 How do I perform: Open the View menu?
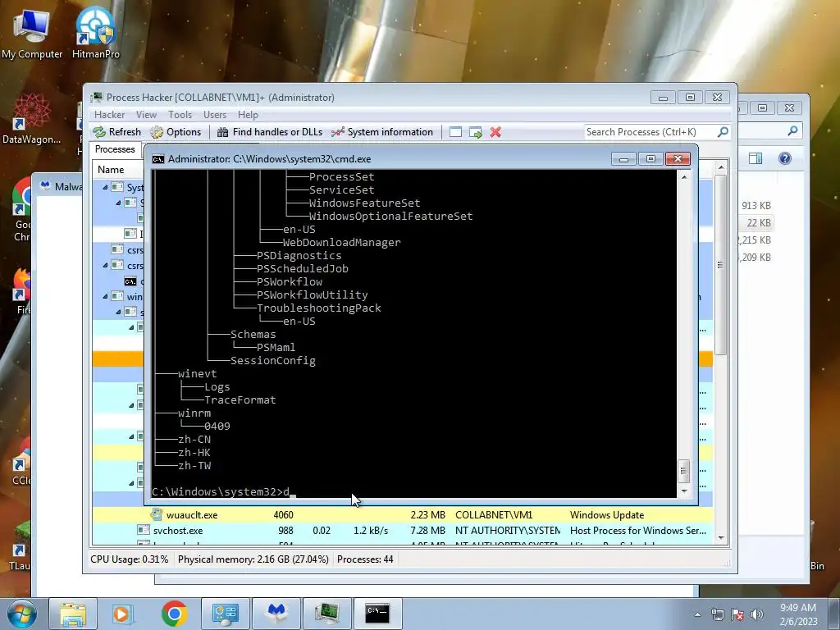point(146,115)
